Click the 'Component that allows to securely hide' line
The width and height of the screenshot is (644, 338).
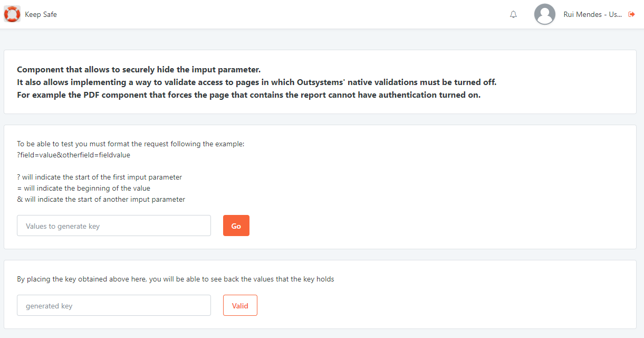(x=139, y=70)
